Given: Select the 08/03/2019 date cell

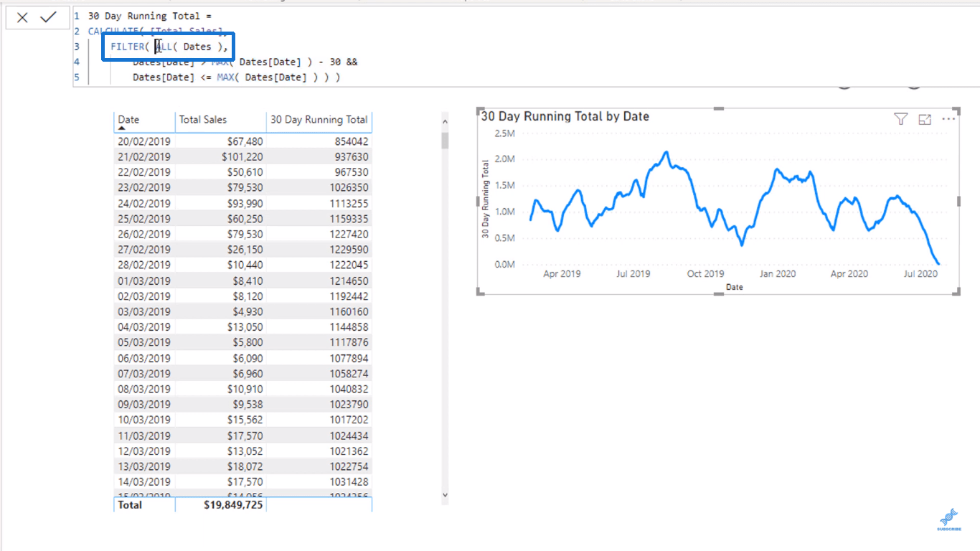Looking at the screenshot, I should pos(144,389).
